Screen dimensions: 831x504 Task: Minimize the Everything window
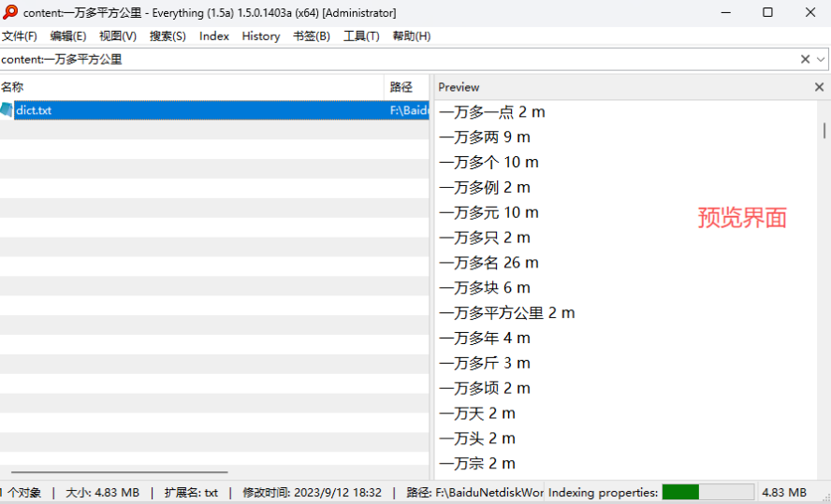coord(725,12)
